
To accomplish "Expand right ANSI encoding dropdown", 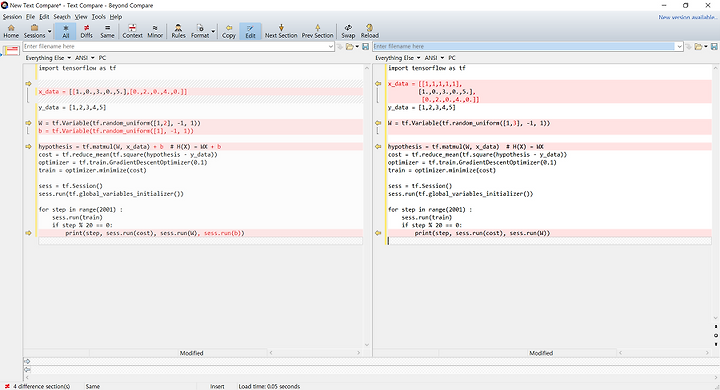I will point(434,58).
